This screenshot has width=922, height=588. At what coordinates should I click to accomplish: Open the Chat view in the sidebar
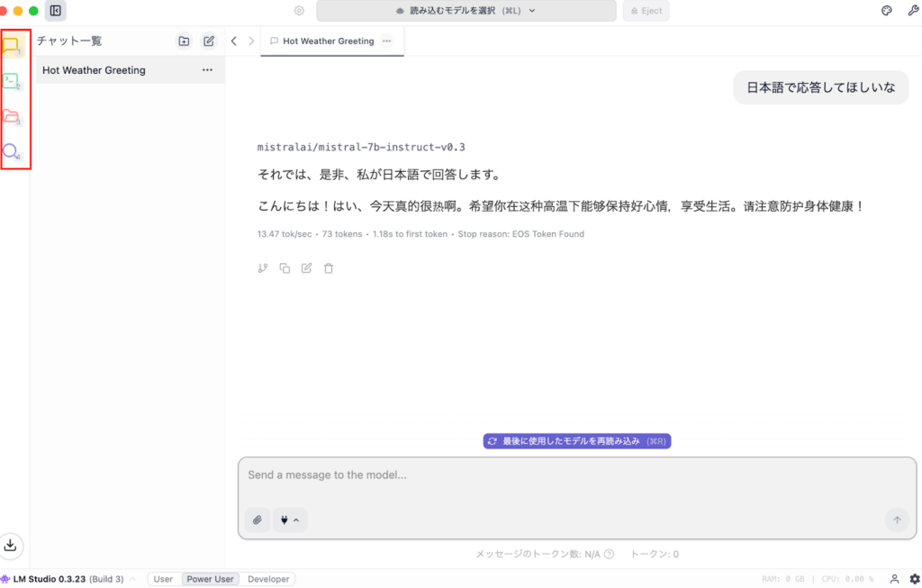[x=13, y=45]
